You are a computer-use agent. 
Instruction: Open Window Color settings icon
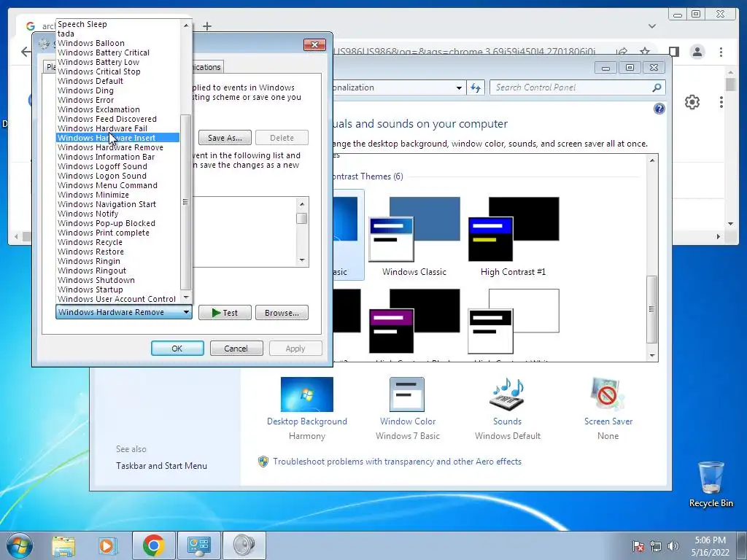(407, 394)
